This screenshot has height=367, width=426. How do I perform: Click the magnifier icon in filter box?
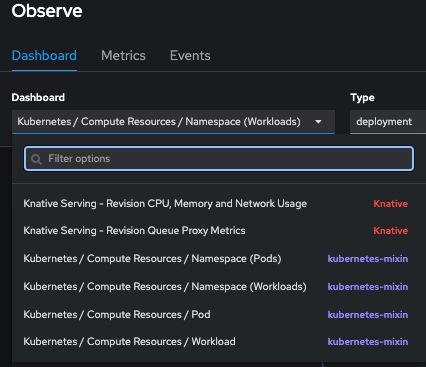point(36,159)
